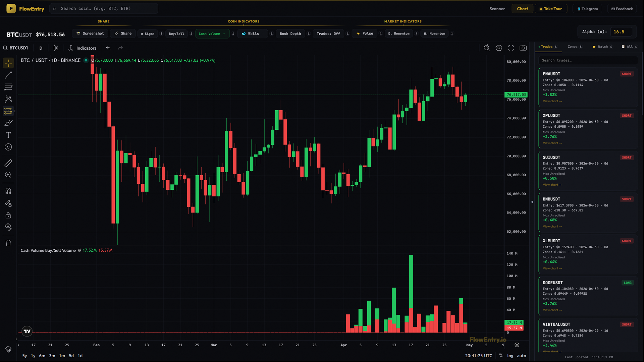The height and width of the screenshot is (362, 644).
Task: Open the forecasting and position tools
Action: [8, 111]
